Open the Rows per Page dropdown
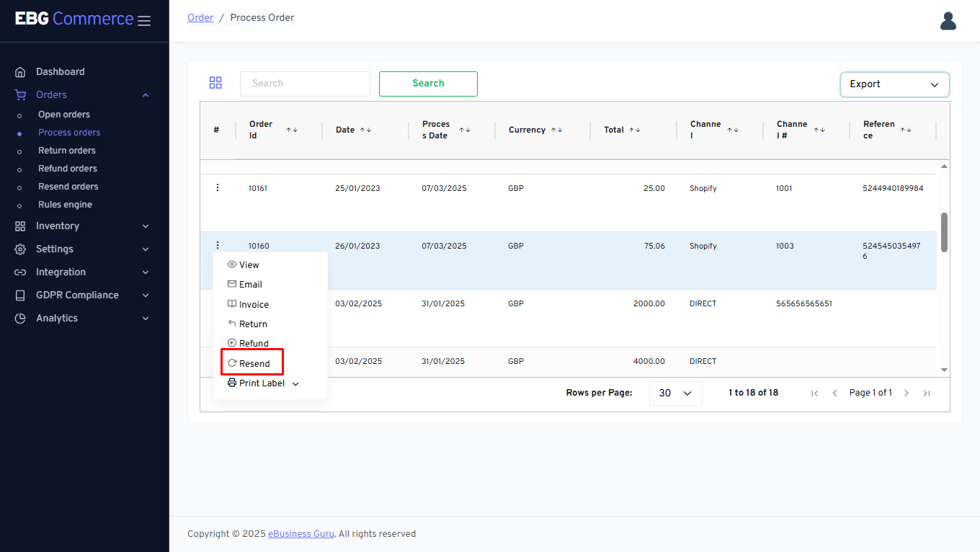The height and width of the screenshot is (552, 980). click(x=675, y=393)
